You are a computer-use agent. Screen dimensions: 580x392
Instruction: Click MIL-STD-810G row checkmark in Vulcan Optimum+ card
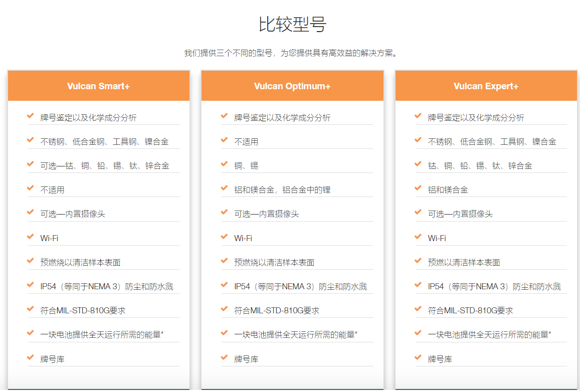(224, 309)
